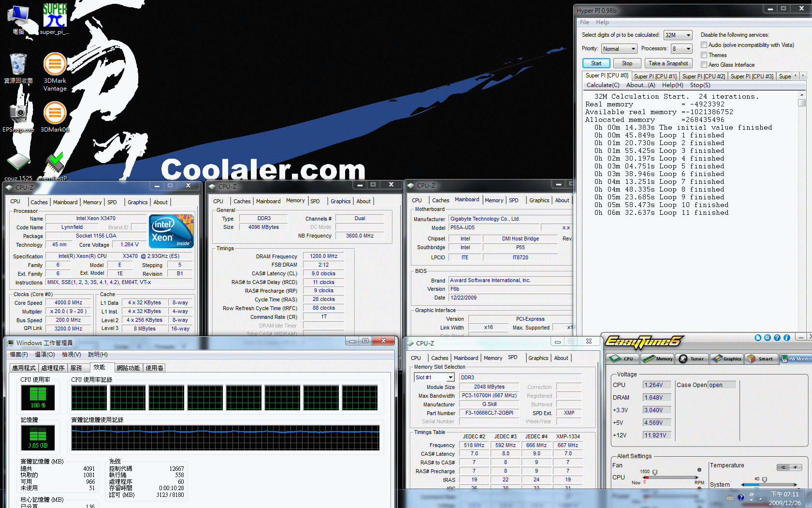The height and width of the screenshot is (508, 812).
Task: Click Take a Snapshot button
Action: click(668, 63)
